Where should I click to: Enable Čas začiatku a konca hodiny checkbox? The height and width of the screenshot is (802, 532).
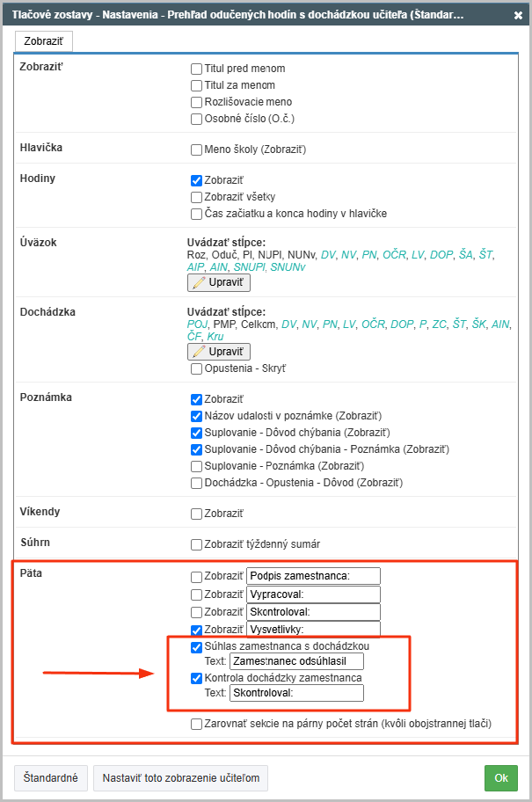196,214
